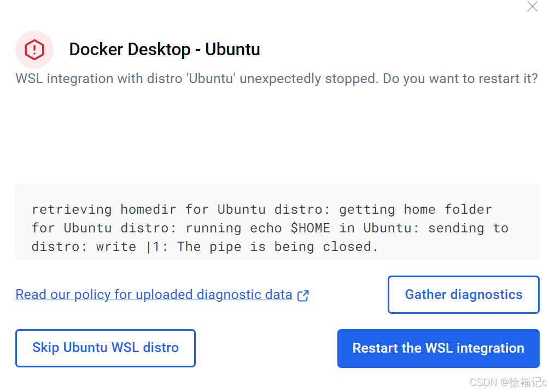
Task: Click the Gather diagnostics button
Action: point(463,294)
